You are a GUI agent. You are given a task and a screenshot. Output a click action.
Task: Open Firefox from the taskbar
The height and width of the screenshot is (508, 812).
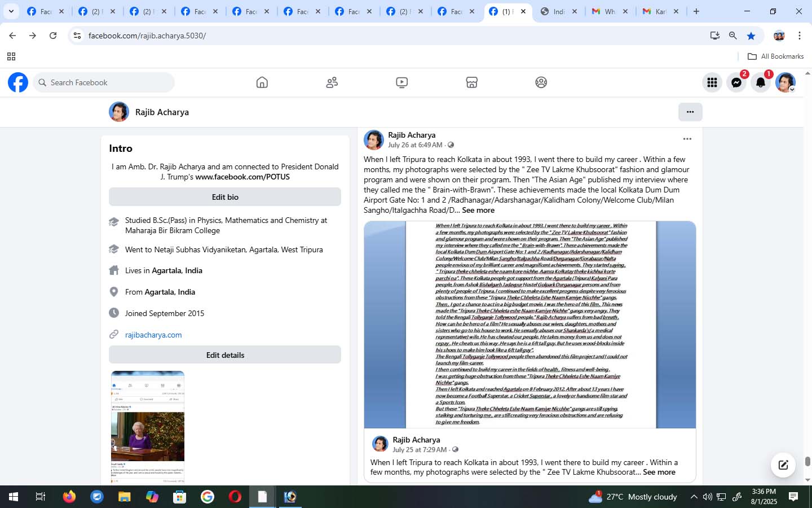coord(69,497)
